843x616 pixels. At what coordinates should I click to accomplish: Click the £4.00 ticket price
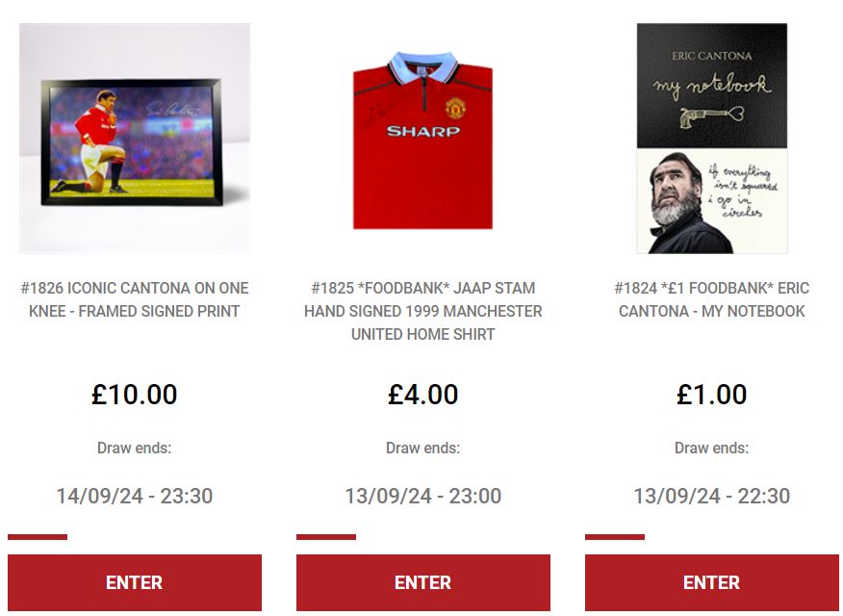(x=423, y=395)
